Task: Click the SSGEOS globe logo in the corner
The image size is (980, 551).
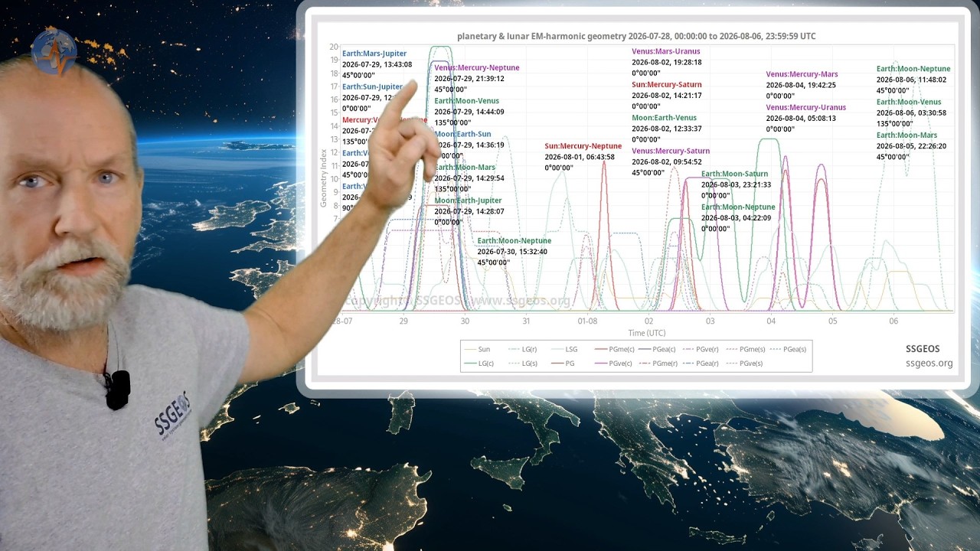Action: (x=54, y=52)
